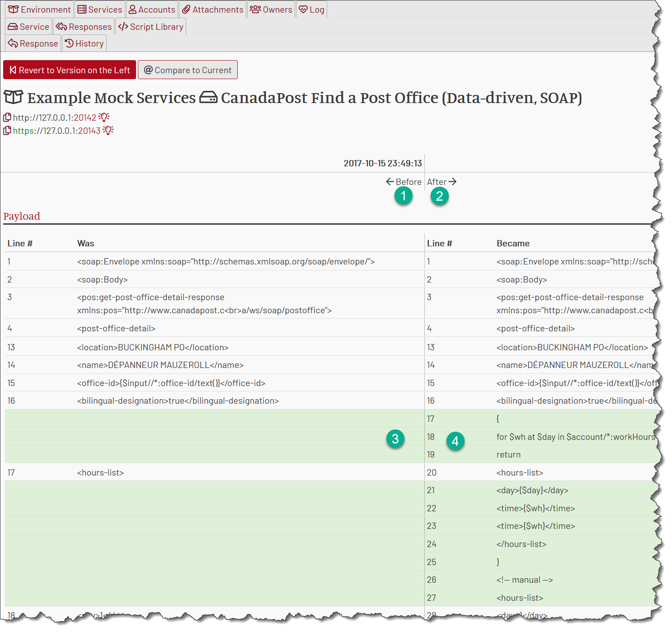The image size is (672, 632).
Task: Click lightbulb icon beside https port 20143
Action: pyautogui.click(x=108, y=131)
